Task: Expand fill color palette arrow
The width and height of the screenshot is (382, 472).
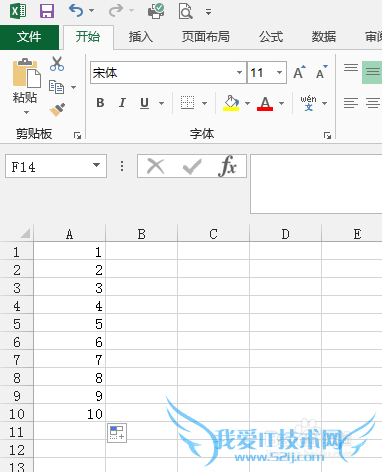Action: [247, 103]
